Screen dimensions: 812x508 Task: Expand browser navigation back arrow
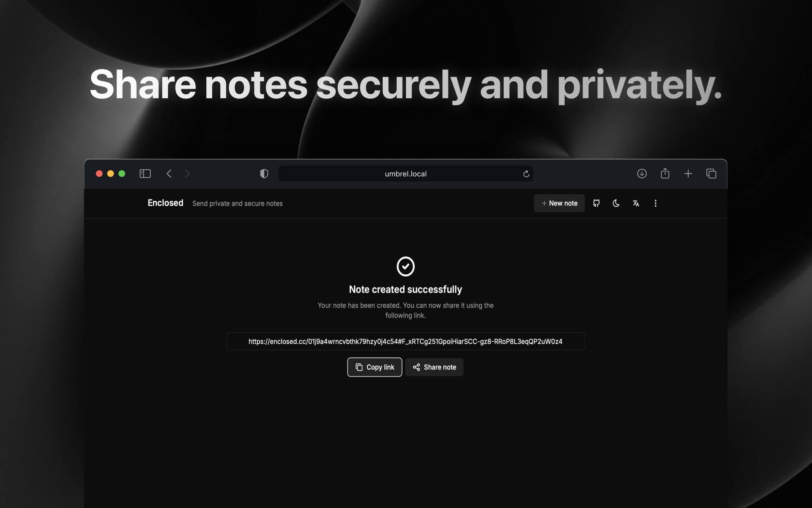(x=169, y=173)
